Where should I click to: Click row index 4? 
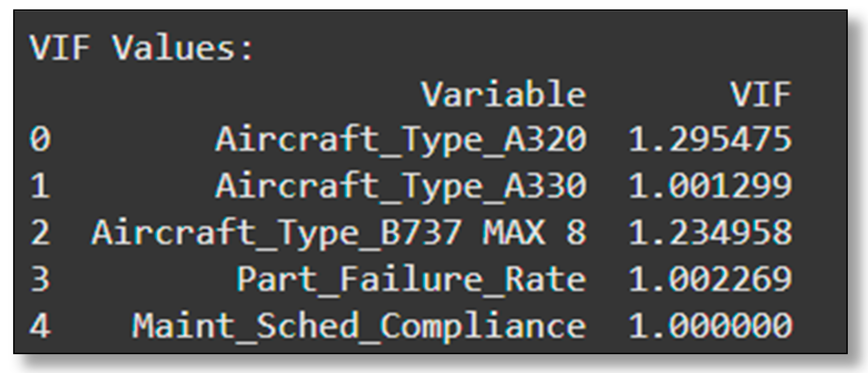[x=40, y=325]
